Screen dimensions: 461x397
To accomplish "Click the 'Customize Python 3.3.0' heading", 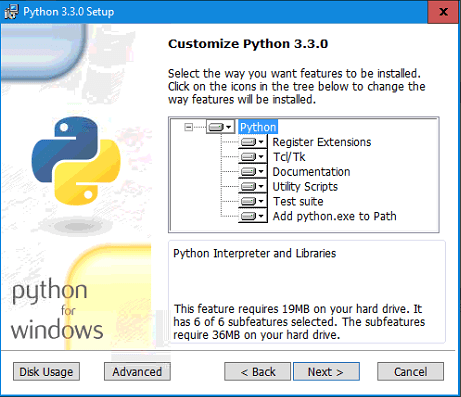I will click(248, 44).
